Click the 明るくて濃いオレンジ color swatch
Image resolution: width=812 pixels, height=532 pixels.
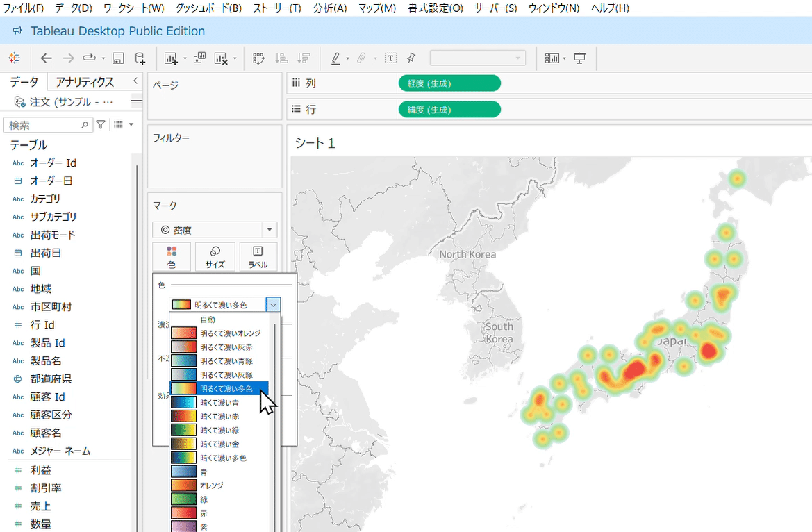(183, 332)
